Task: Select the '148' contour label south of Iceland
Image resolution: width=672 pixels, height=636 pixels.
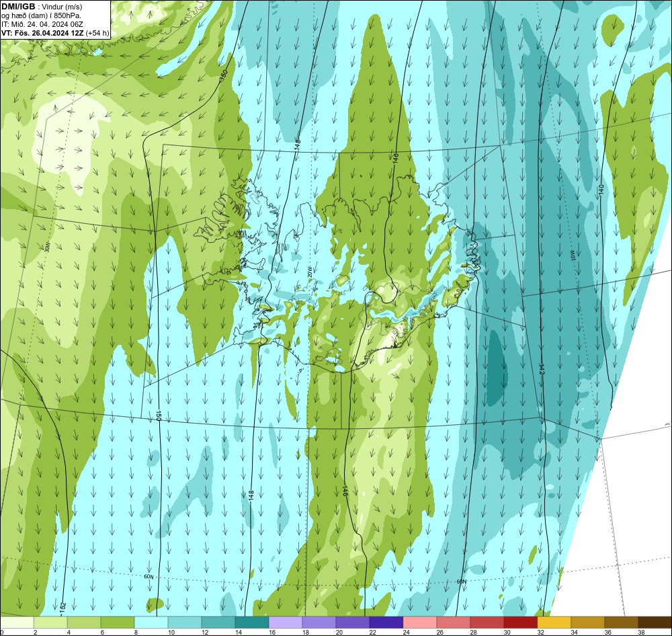Action: click(x=251, y=495)
